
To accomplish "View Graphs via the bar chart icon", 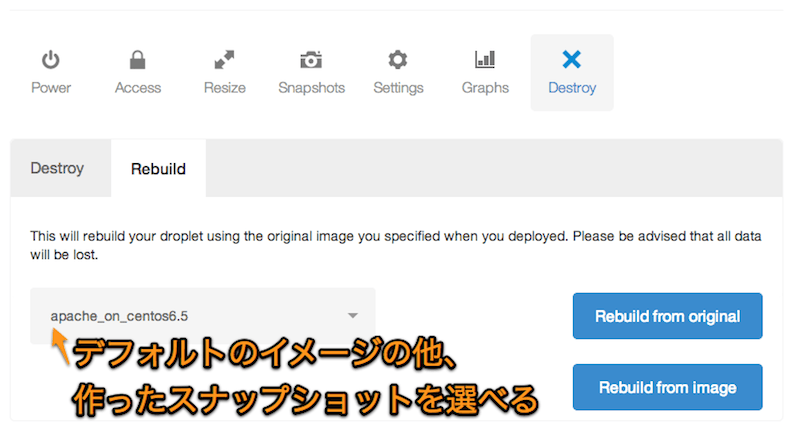I will coord(485,59).
